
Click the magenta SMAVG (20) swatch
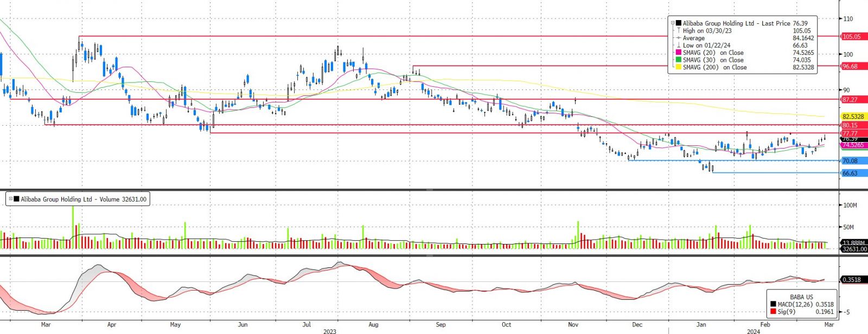678,53
